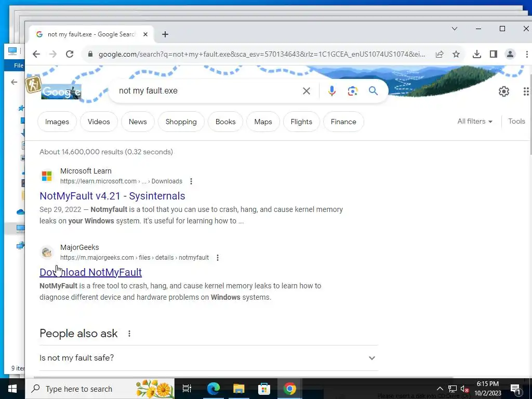Open Chrome's downloads tray icon
The height and width of the screenshot is (399, 532).
click(477, 54)
